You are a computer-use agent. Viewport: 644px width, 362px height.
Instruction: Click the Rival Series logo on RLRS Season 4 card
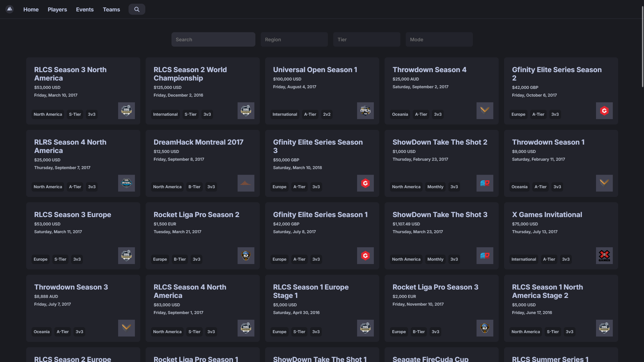tap(126, 183)
